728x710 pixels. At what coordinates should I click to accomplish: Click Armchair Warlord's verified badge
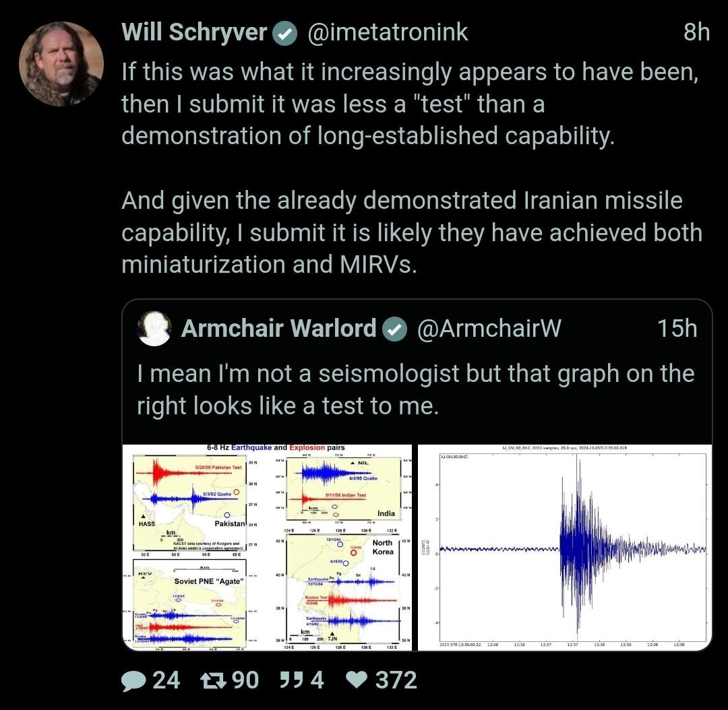pos(395,329)
